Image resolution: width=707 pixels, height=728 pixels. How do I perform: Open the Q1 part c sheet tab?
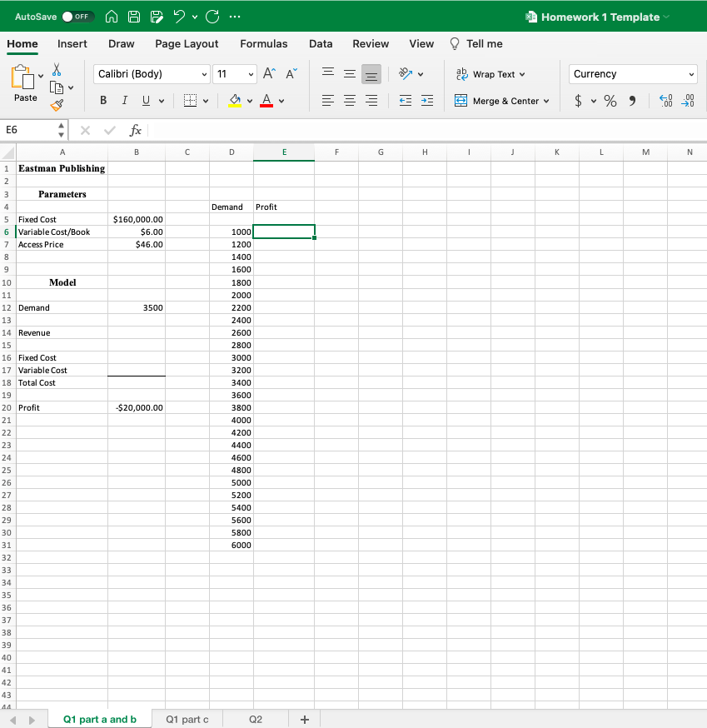tap(187, 719)
